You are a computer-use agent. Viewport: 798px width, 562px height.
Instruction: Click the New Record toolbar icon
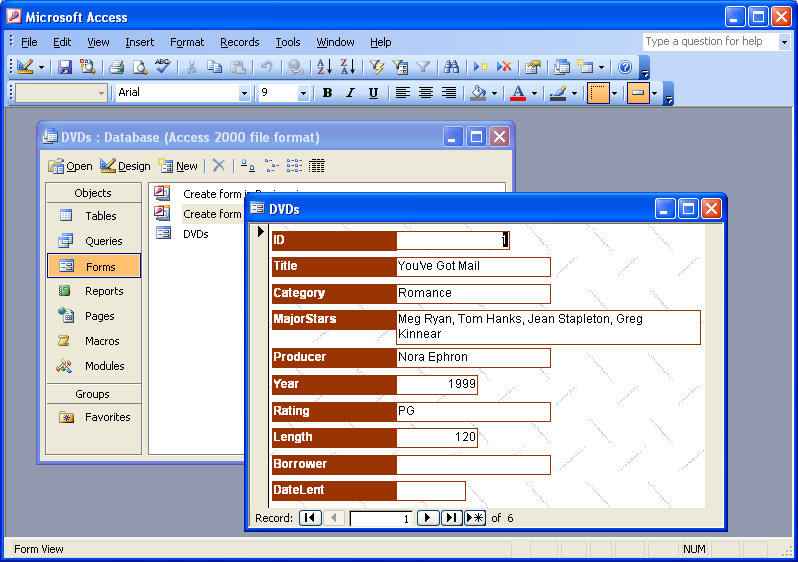(480, 67)
